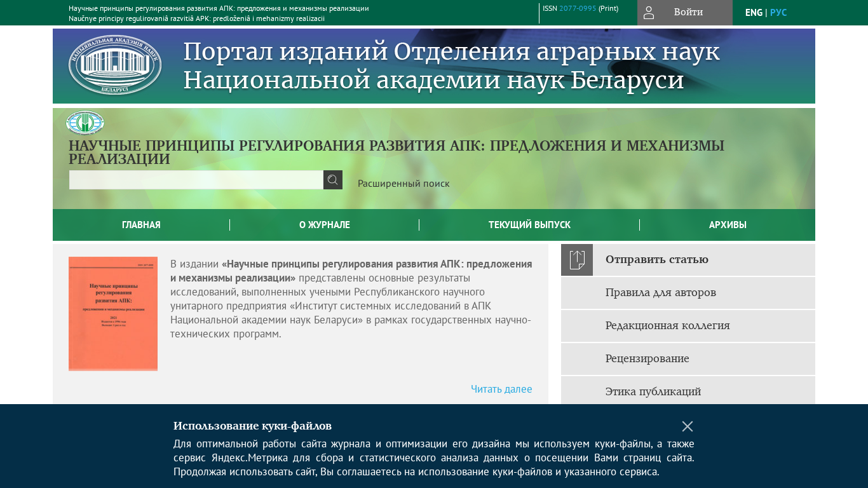This screenshot has height=488, width=868.
Task: Open the ГЛАВНАЯ menu item
Action: click(x=141, y=225)
